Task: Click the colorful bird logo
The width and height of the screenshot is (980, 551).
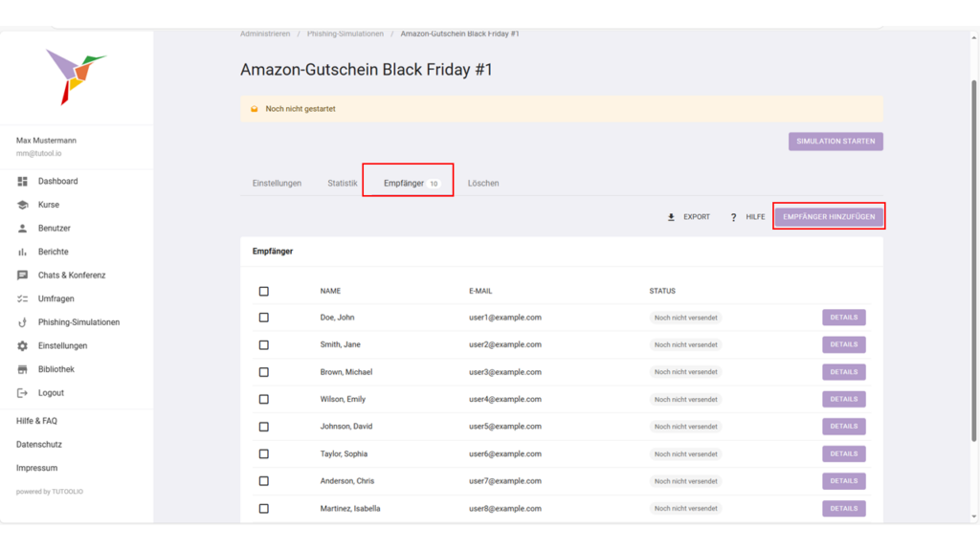Action: pos(76,77)
